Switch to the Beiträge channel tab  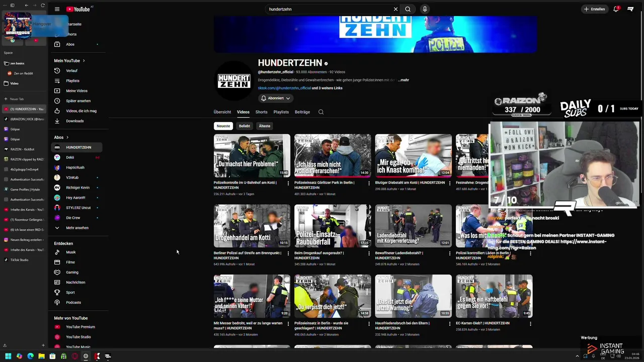click(302, 112)
